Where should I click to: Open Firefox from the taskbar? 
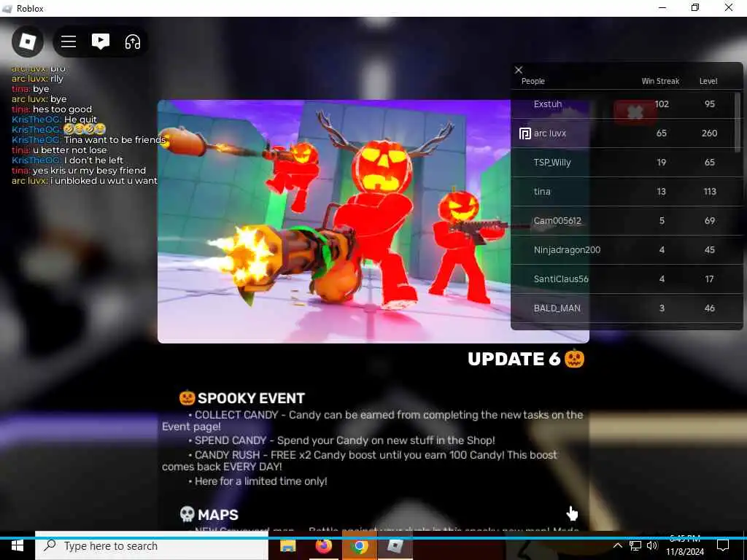[x=323, y=545]
